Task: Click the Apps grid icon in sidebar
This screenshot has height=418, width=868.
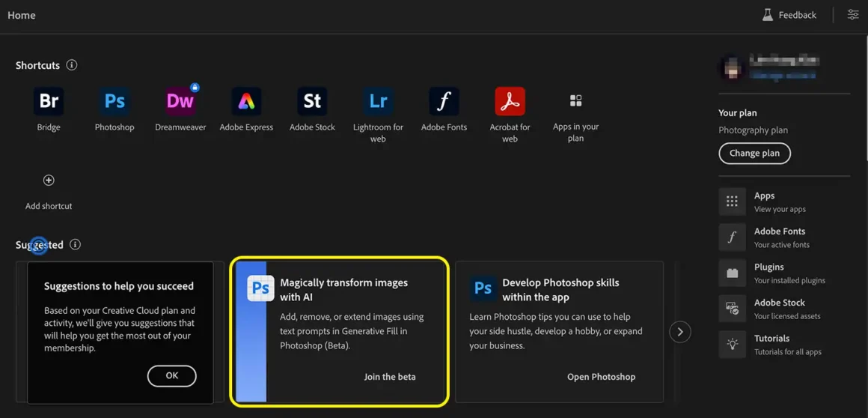Action: click(733, 202)
